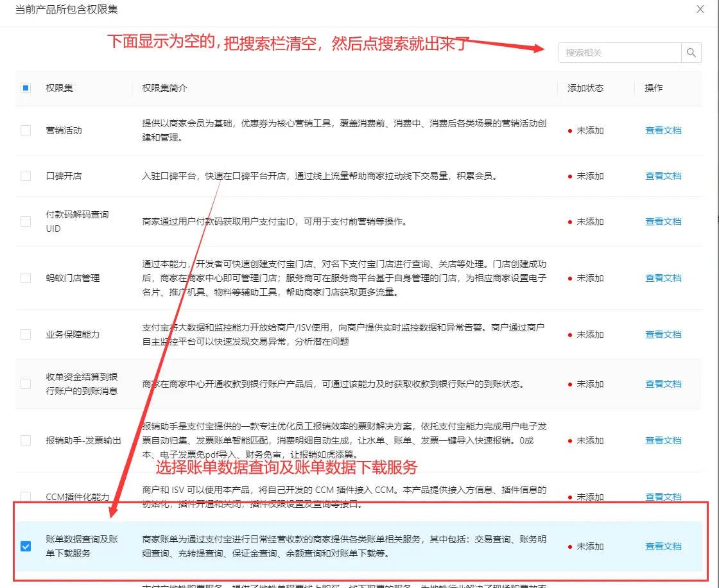This screenshot has width=719, height=588.
Task: Click the search magnifier icon
Action: (691, 52)
